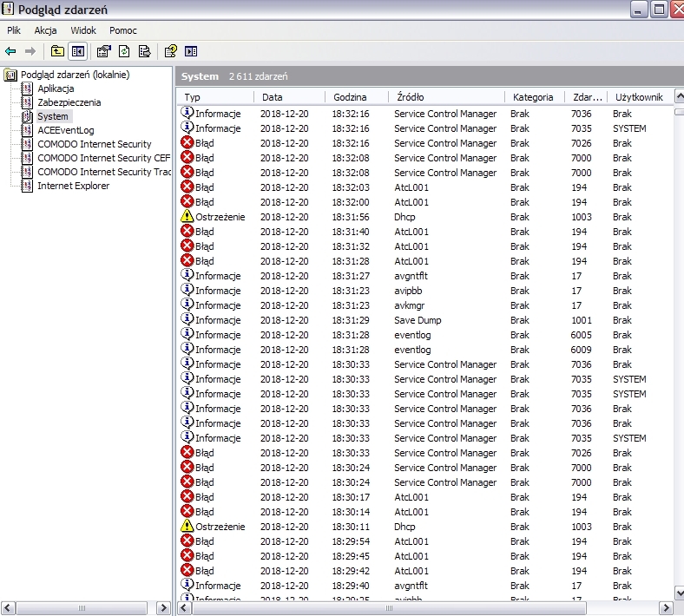Click event ID 6009 in eventlog row
This screenshot has height=616, width=684.
tap(581, 350)
